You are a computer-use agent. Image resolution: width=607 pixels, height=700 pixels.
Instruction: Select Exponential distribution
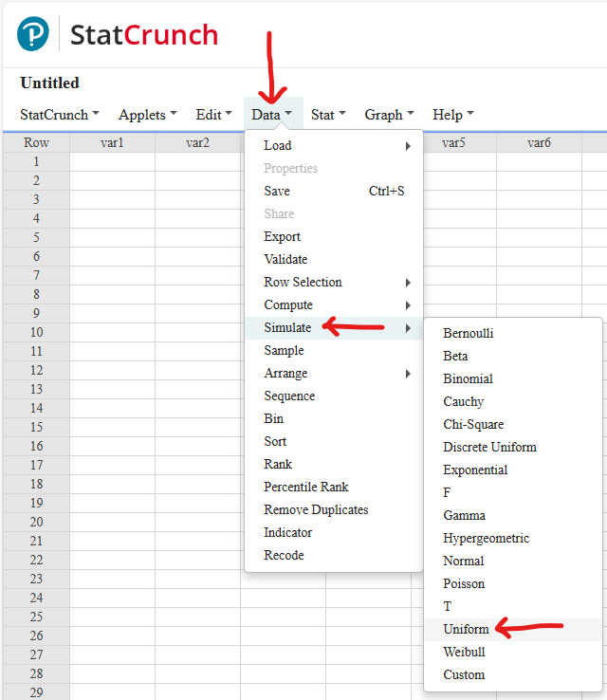513,470
